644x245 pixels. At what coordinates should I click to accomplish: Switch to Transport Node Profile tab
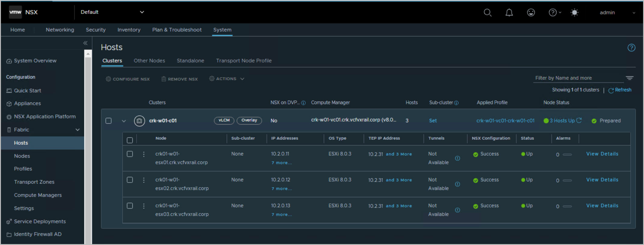(244, 61)
